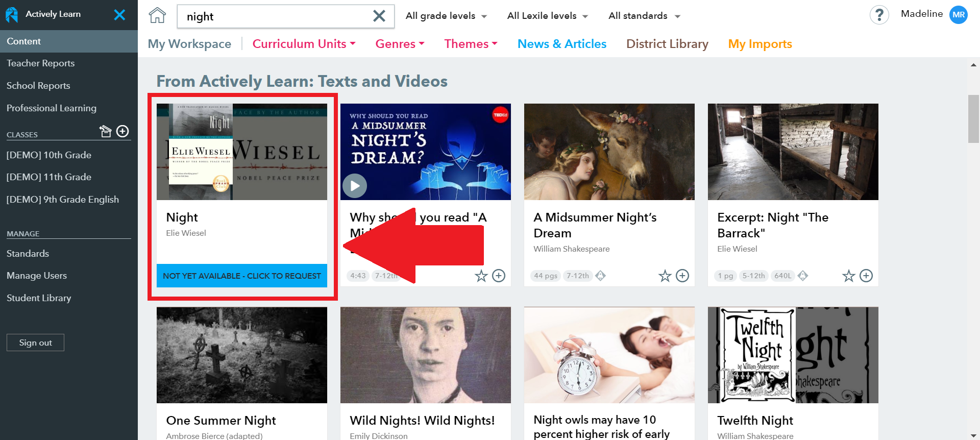This screenshot has width=980, height=440.
Task: Open Manage Users page
Action: click(37, 276)
